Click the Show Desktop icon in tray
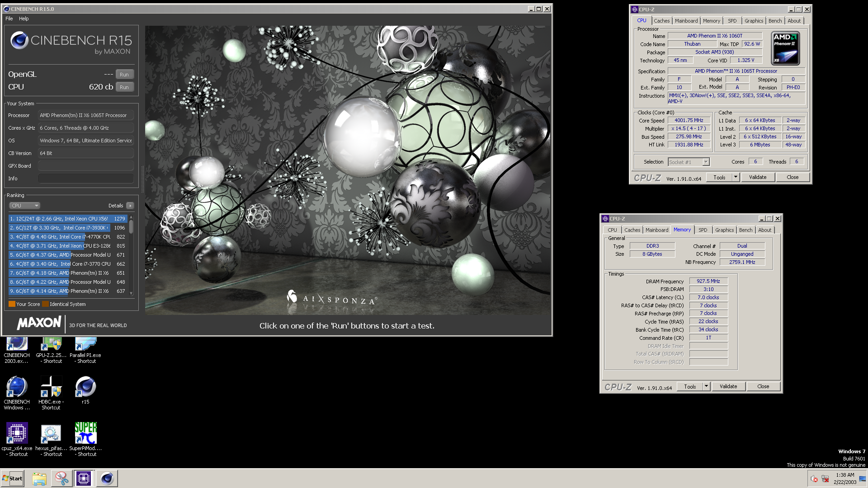 click(863, 479)
